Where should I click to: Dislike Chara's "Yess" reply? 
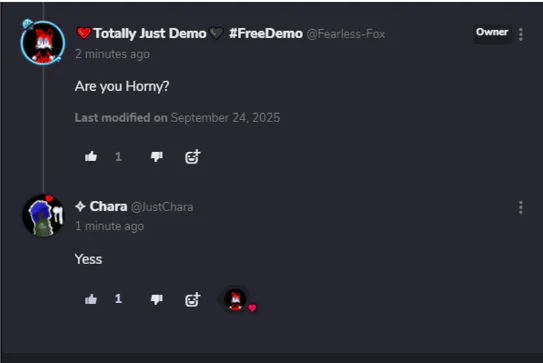pyautogui.click(x=157, y=299)
